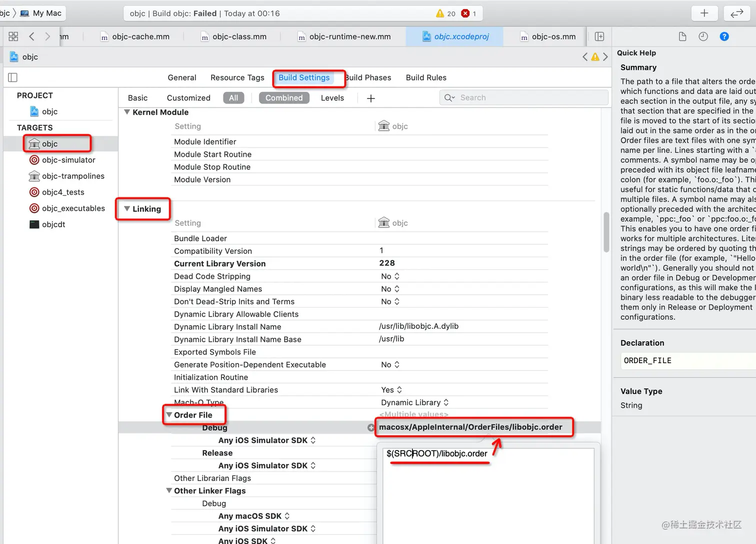The image size is (756, 544).
Task: Open the Resource Tags tab
Action: (237, 77)
